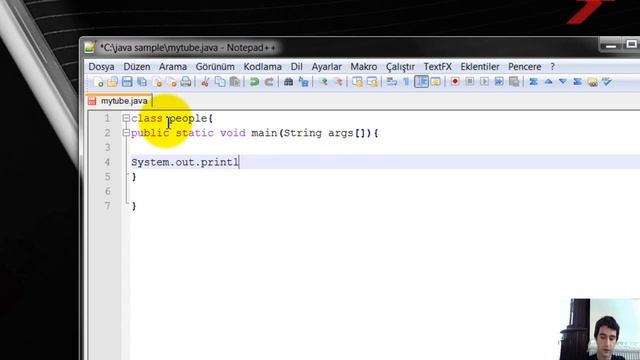640x360 pixels.
Task: Open the Düzen menu
Action: [x=137, y=67]
